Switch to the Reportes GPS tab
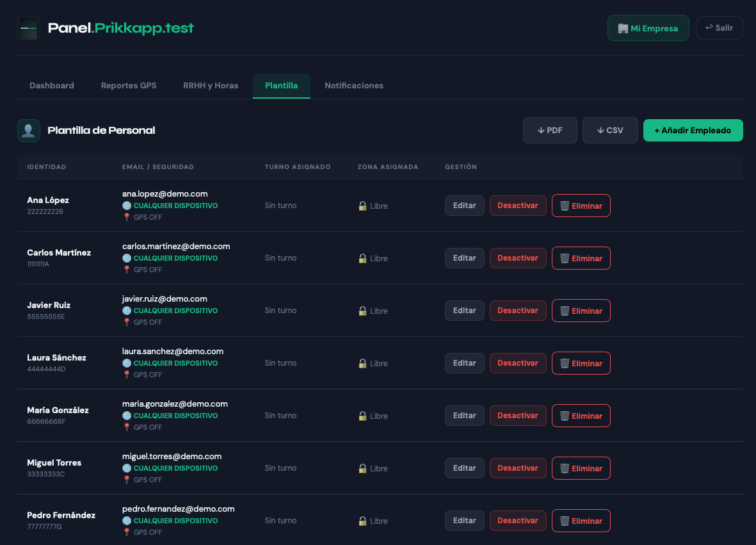The height and width of the screenshot is (545, 756). 129,86
